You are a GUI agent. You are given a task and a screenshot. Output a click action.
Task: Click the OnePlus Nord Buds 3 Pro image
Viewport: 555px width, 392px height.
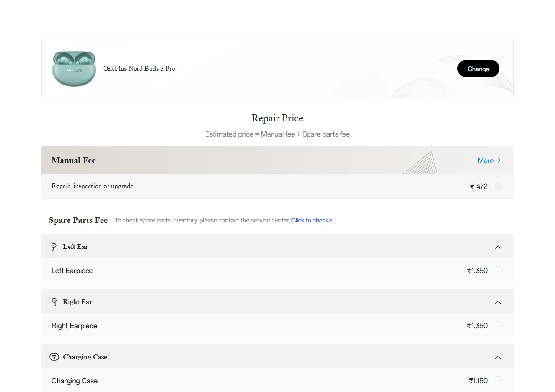[74, 69]
